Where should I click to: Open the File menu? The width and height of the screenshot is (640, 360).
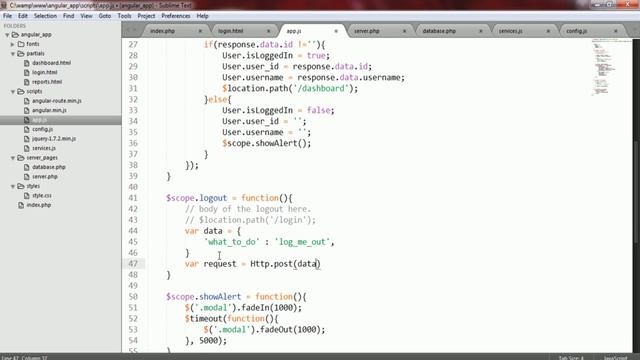pos(7,16)
